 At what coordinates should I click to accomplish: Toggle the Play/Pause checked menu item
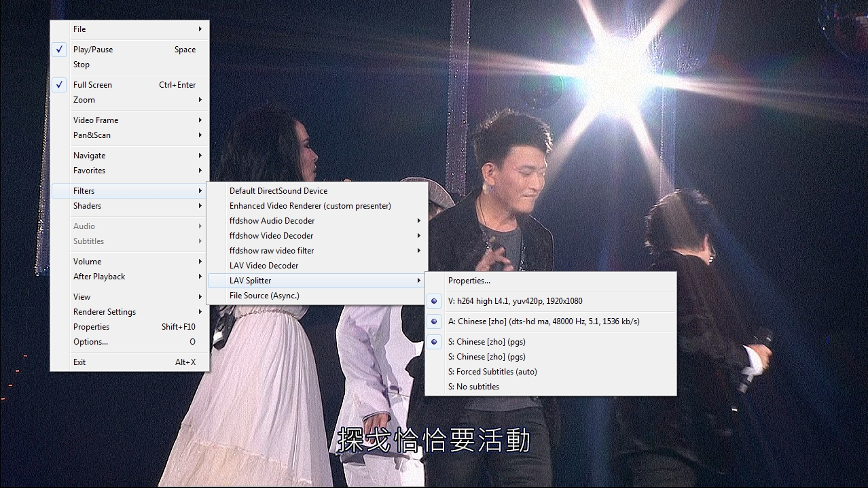[x=93, y=50]
